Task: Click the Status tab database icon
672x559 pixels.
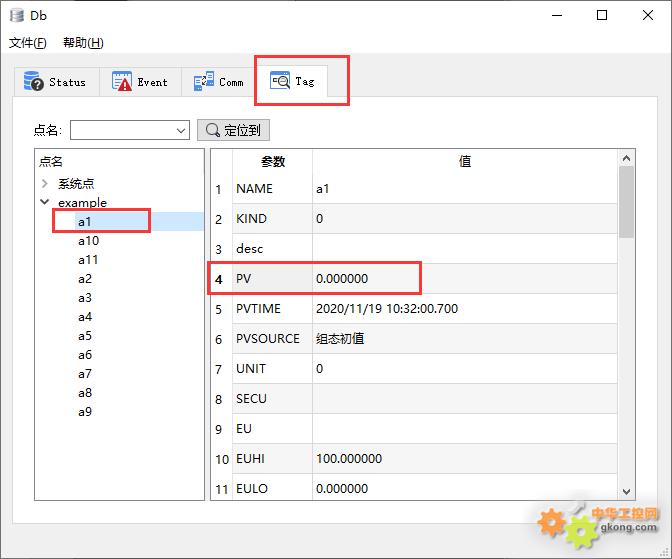Action: [x=33, y=81]
